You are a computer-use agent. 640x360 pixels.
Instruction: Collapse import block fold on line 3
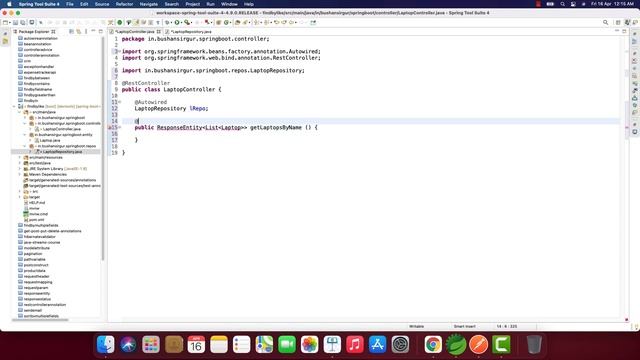[x=119, y=51]
